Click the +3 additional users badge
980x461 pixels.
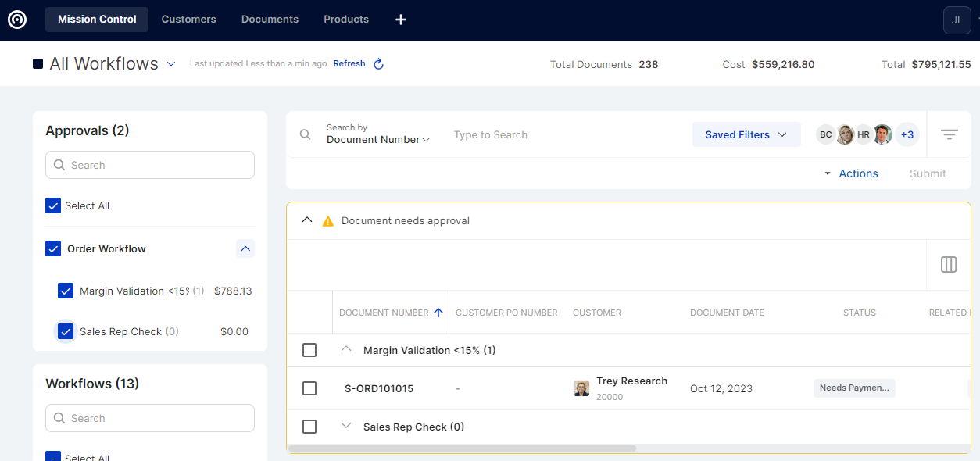click(907, 134)
